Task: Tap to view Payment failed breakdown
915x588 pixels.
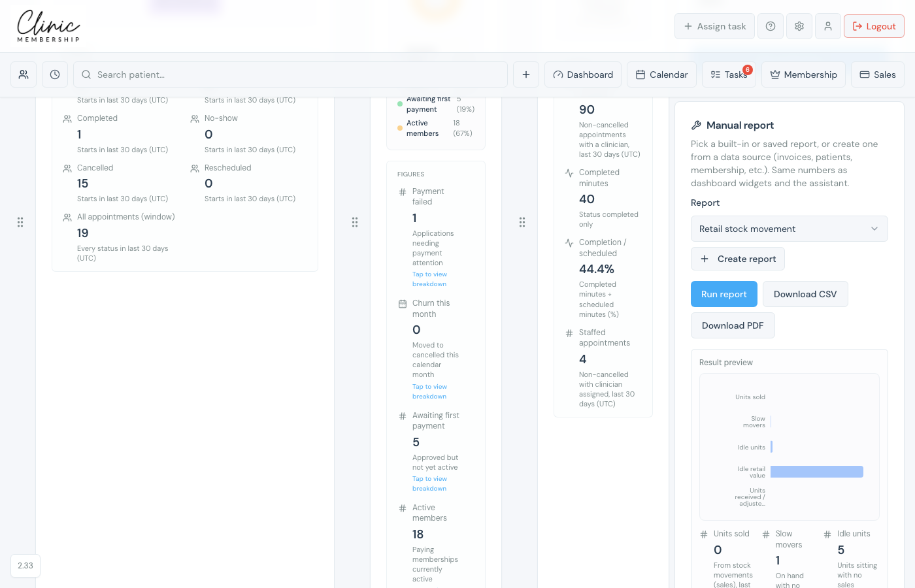Action: click(x=429, y=279)
